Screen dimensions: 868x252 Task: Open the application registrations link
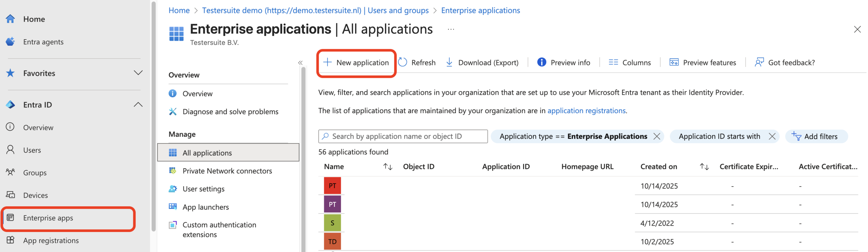586,110
